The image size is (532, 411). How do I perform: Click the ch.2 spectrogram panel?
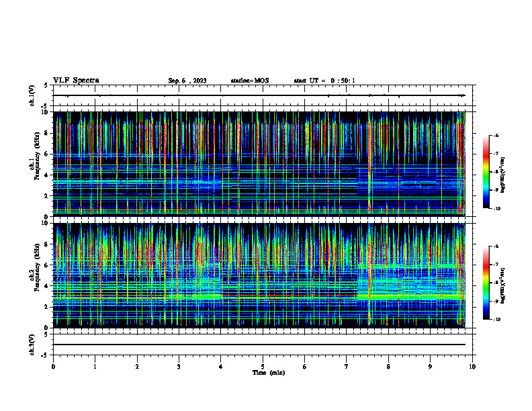(x=259, y=275)
